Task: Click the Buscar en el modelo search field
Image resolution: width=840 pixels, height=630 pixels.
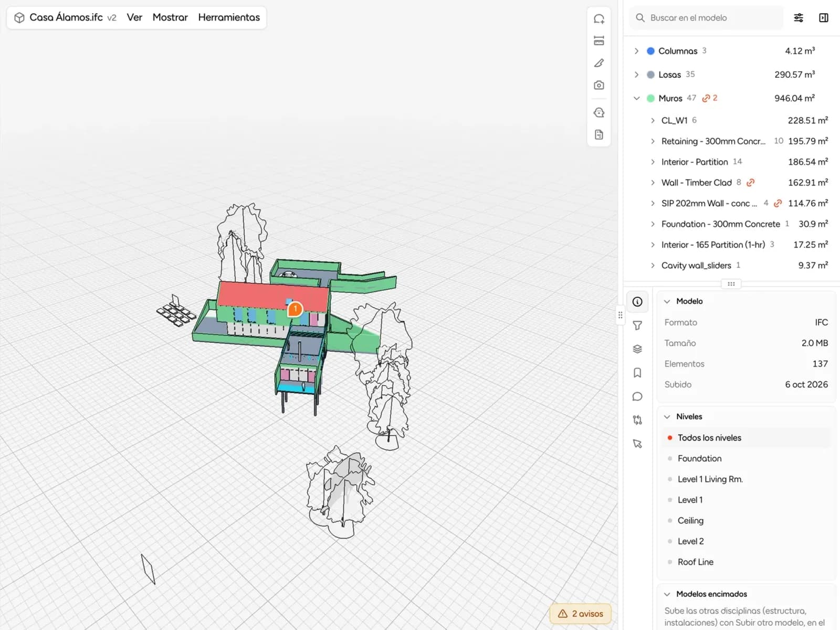Action: 706,18
